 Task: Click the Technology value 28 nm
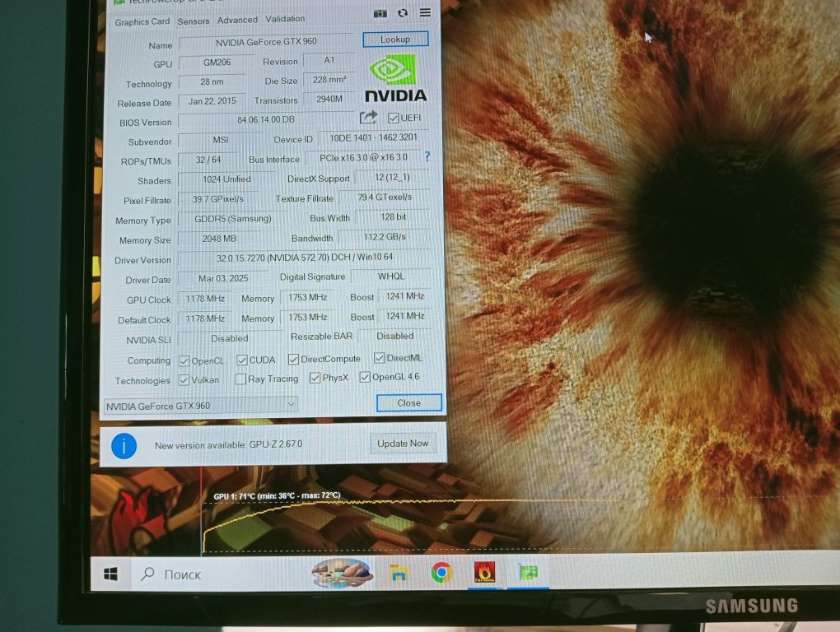pyautogui.click(x=212, y=81)
